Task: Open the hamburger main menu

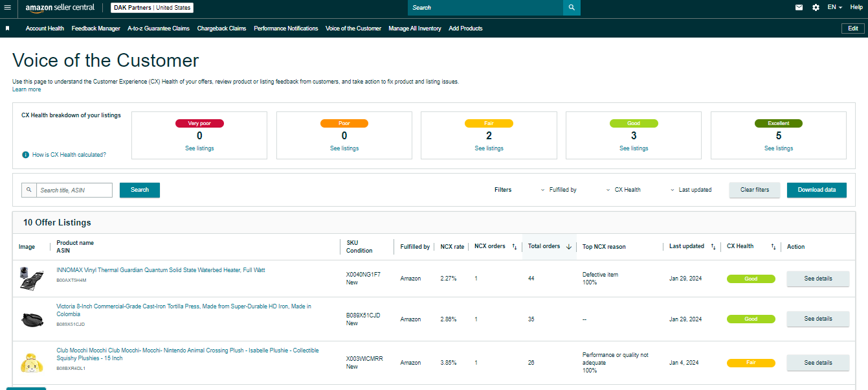Action: (8, 8)
